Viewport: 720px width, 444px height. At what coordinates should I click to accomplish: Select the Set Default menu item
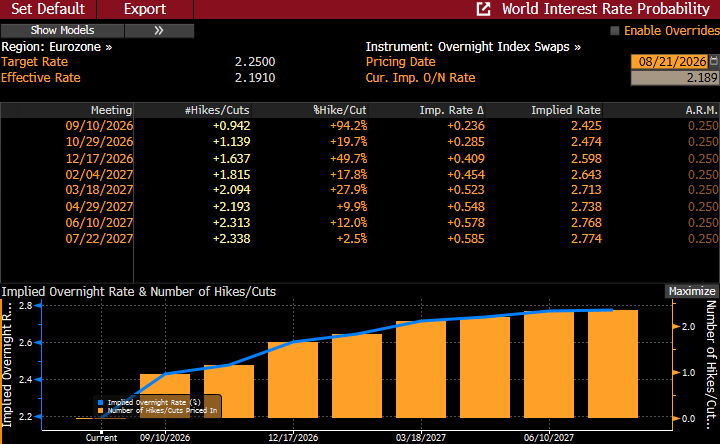48,9
